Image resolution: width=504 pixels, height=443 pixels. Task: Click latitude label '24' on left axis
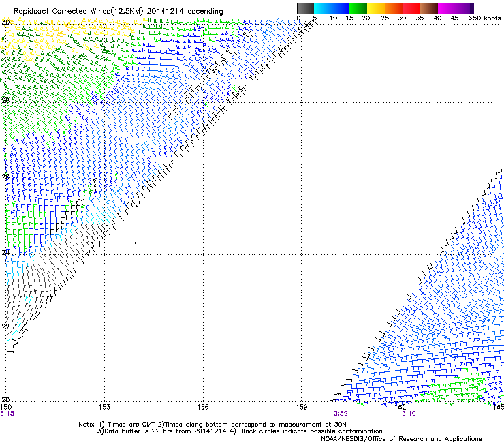[5, 252]
